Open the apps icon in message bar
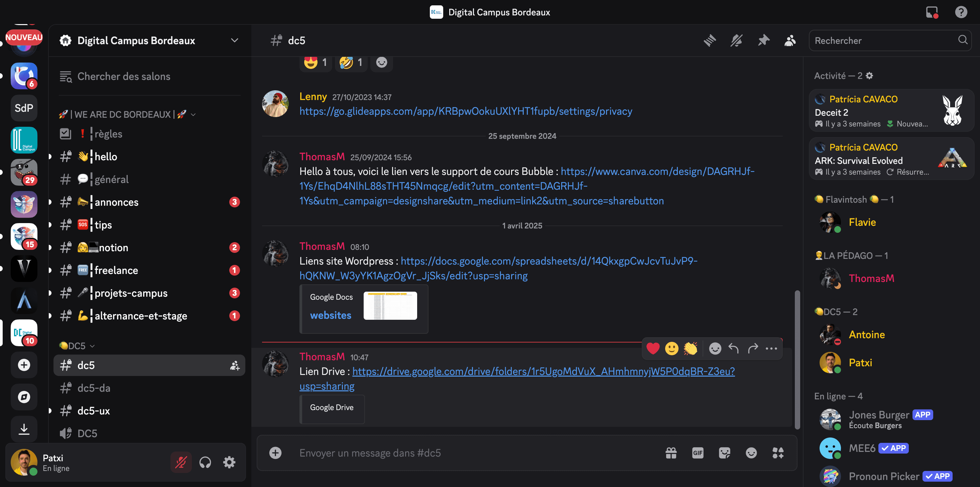 tap(778, 453)
